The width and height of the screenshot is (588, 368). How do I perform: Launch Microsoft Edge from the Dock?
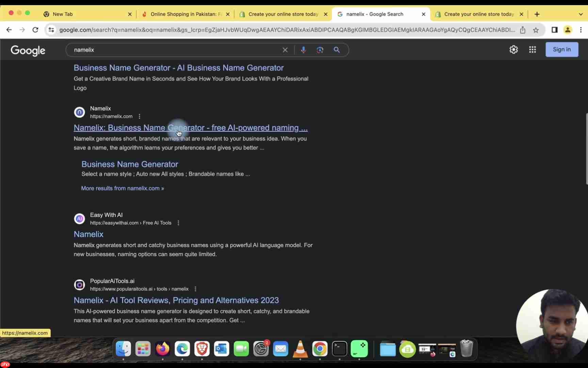click(x=182, y=349)
